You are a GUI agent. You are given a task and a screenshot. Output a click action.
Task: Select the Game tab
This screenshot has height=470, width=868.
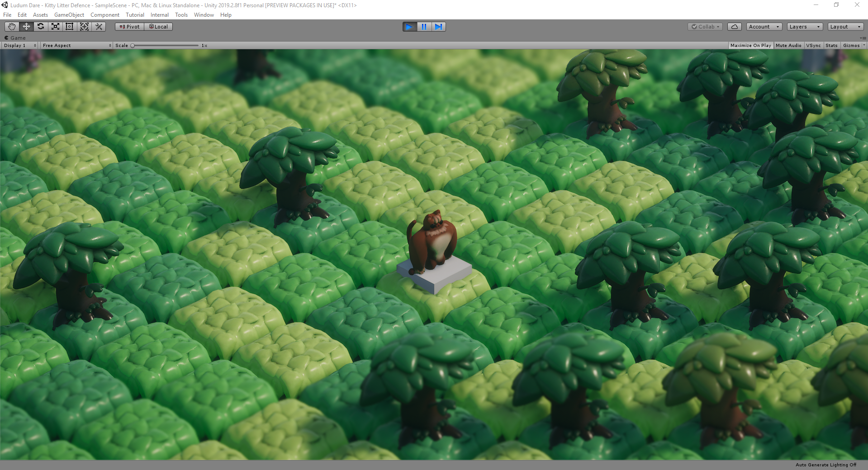[x=15, y=38]
